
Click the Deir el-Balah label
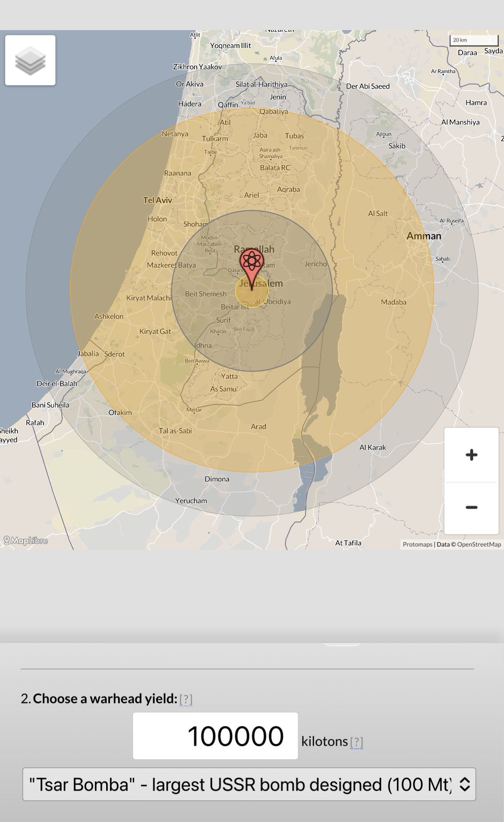pyautogui.click(x=57, y=384)
